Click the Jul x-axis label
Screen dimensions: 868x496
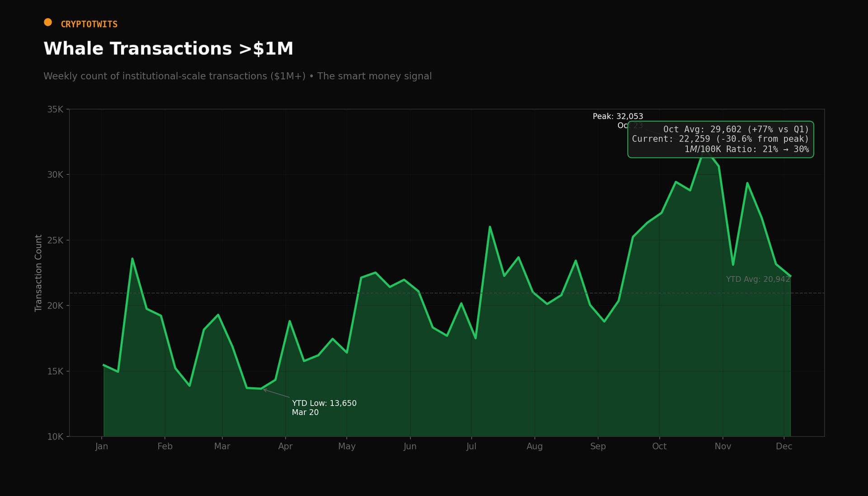pos(471,446)
